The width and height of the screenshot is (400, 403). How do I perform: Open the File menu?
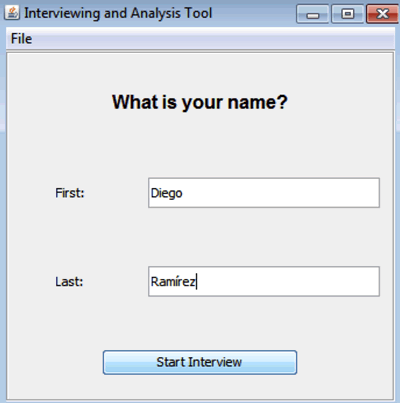click(21, 39)
